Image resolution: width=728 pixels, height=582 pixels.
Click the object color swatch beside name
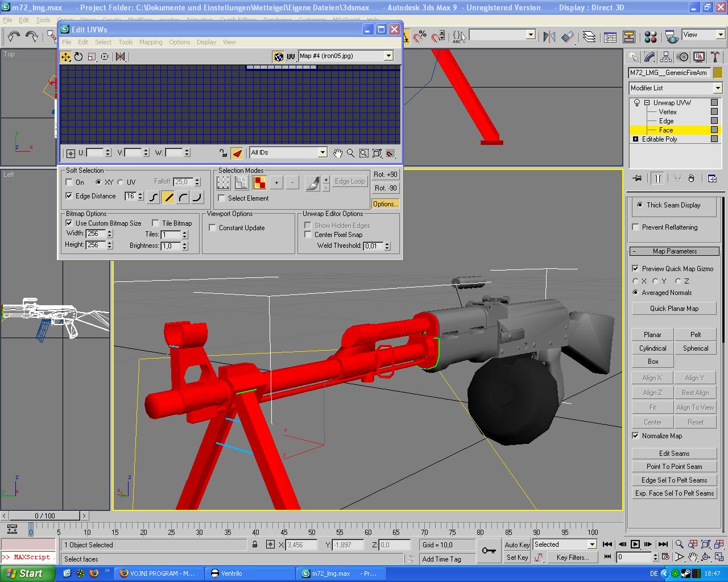click(717, 73)
